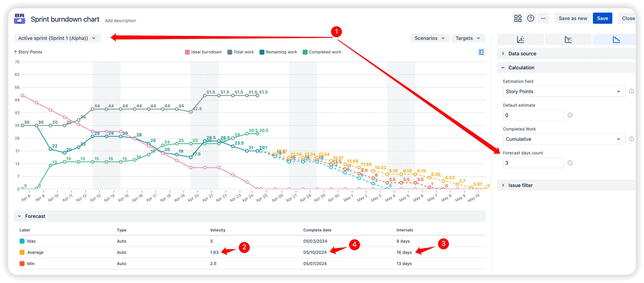Open the Scenarios menu

tap(430, 38)
